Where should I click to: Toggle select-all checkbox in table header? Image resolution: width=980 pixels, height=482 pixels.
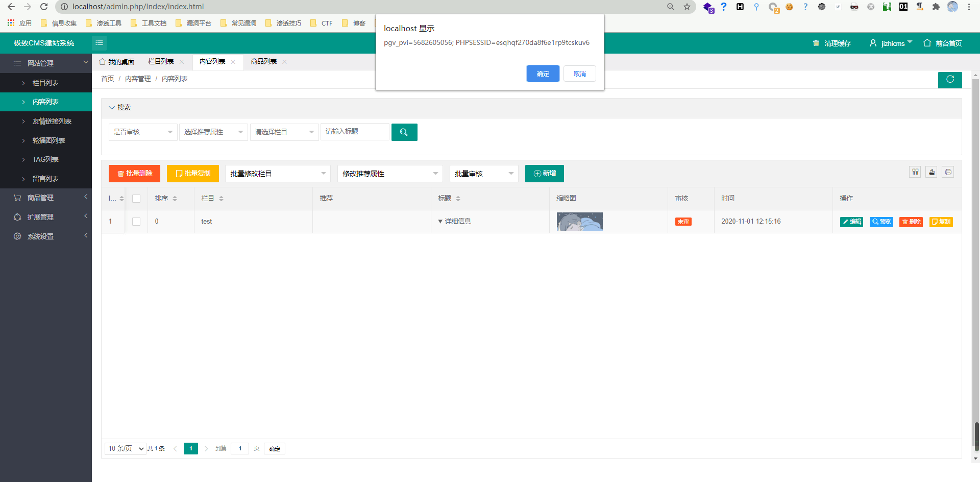(x=136, y=199)
